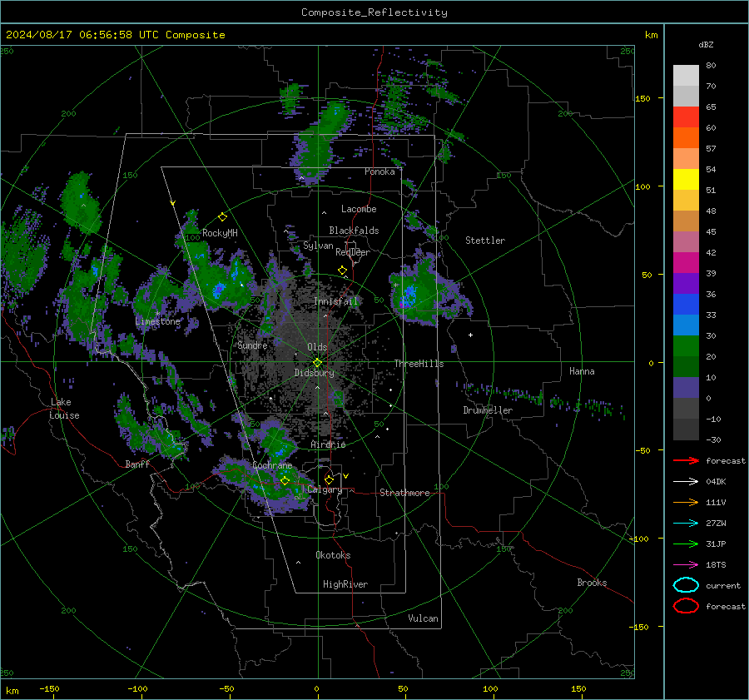Viewport: 749px width, 700px height.
Task: Click the yellow diamond marker near RedDeer
Action: coord(342,271)
